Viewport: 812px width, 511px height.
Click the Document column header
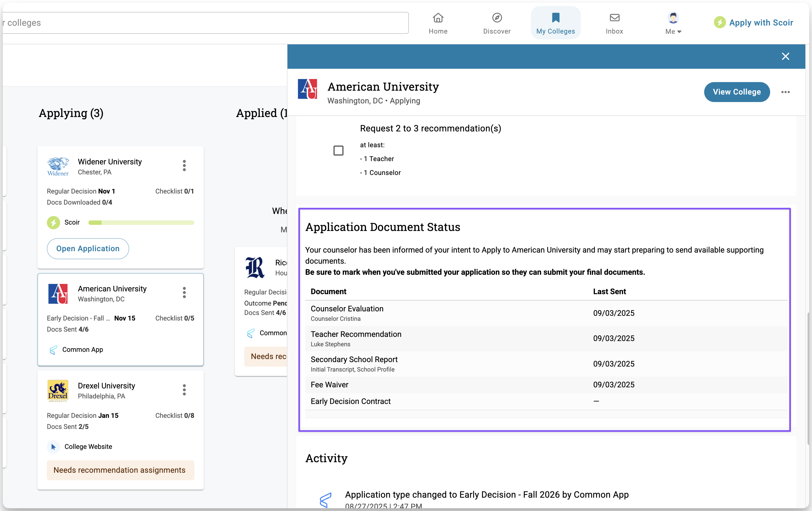click(x=329, y=291)
